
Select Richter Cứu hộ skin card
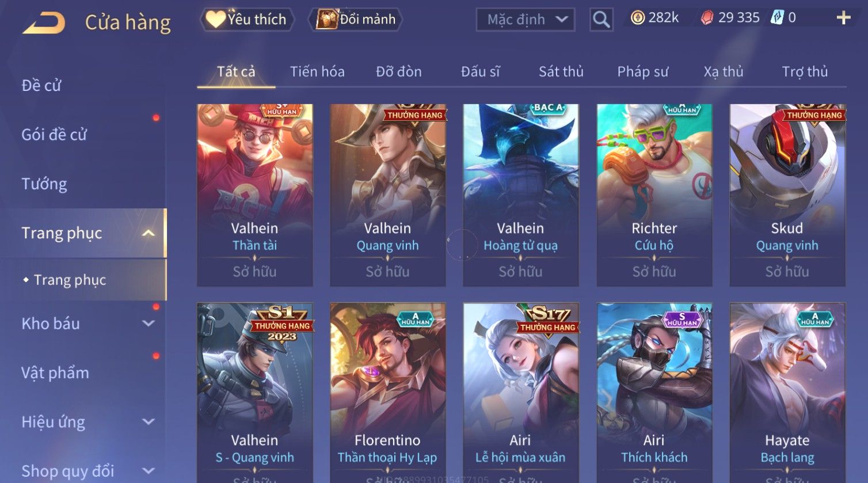654,195
